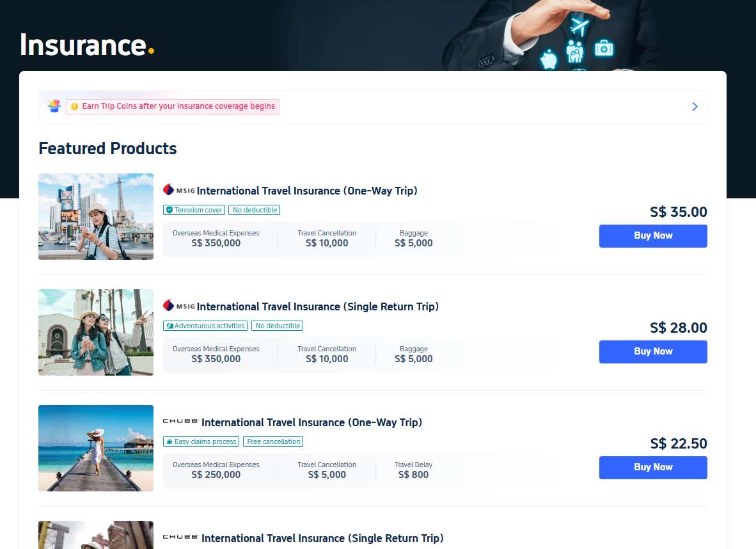
Task: Open MSIG International Travel Insurance (Single Return Trip) title
Action: click(x=318, y=306)
